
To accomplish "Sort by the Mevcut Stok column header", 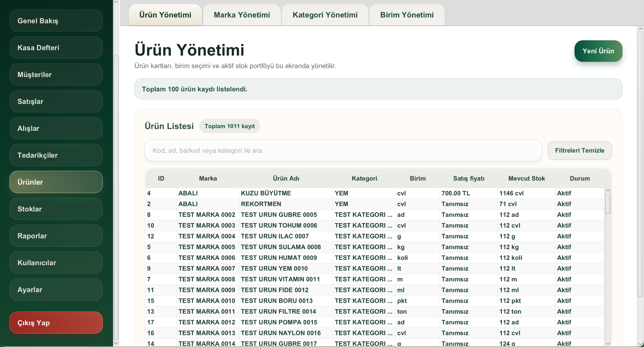I will 526,178.
